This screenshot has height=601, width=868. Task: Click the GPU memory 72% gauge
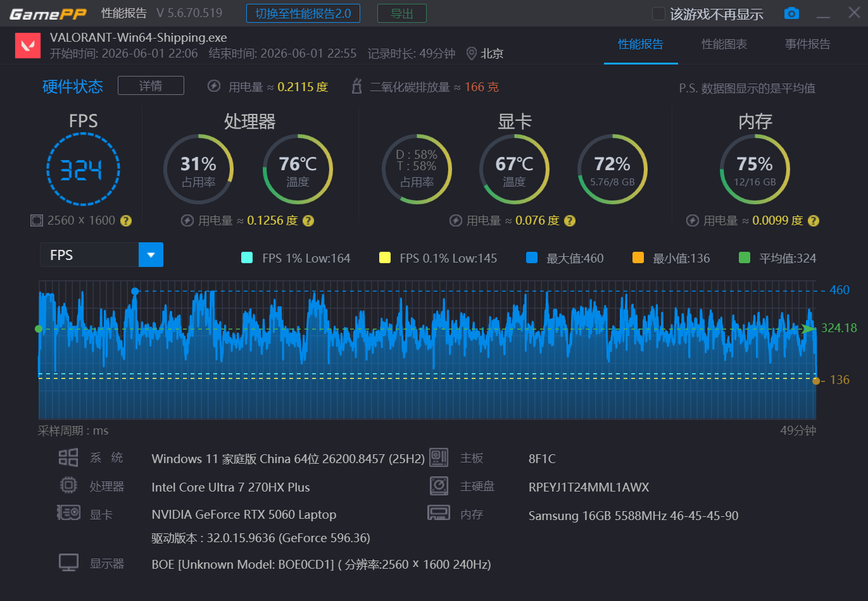[x=612, y=170]
